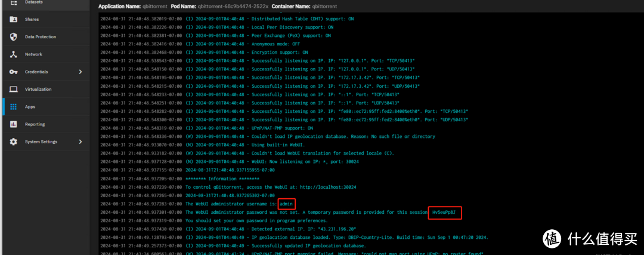Click the fe80 address UDP/50413 listening line

pyautogui.click(x=284, y=119)
